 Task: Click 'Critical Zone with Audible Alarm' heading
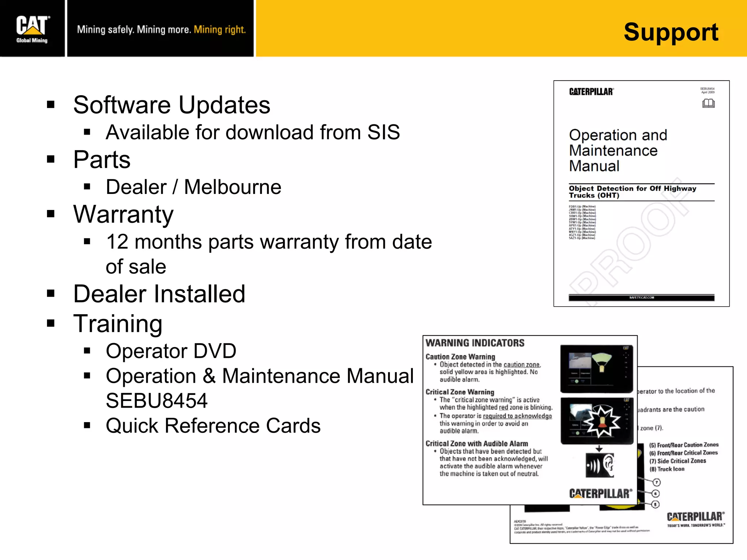pos(477,443)
